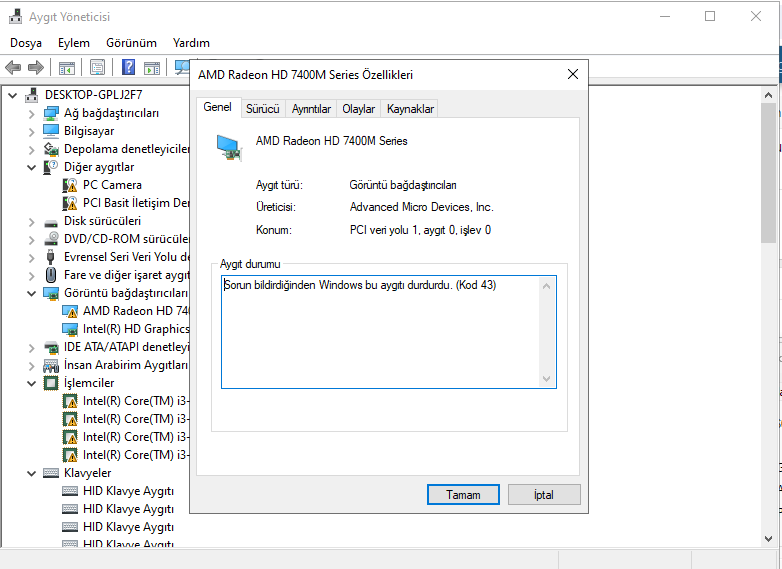Viewport: 782px width, 569px height.
Task: Select the Klavyeler category label
Action: (x=88, y=473)
